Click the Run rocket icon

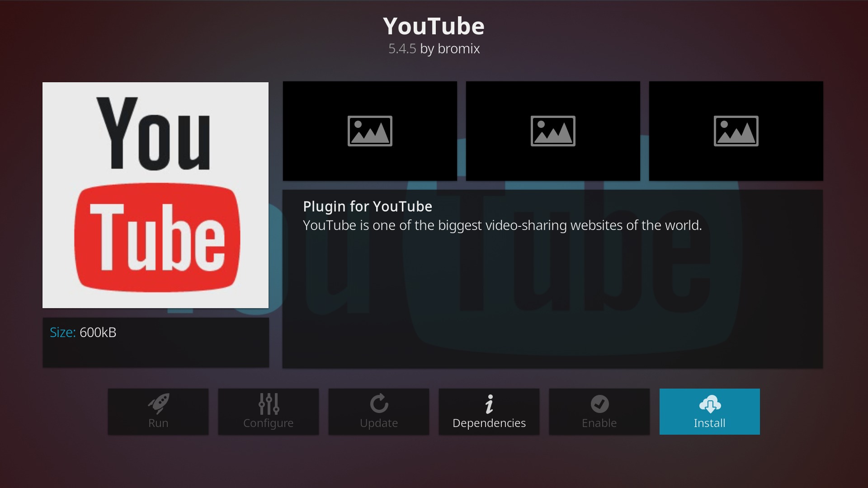point(158,404)
